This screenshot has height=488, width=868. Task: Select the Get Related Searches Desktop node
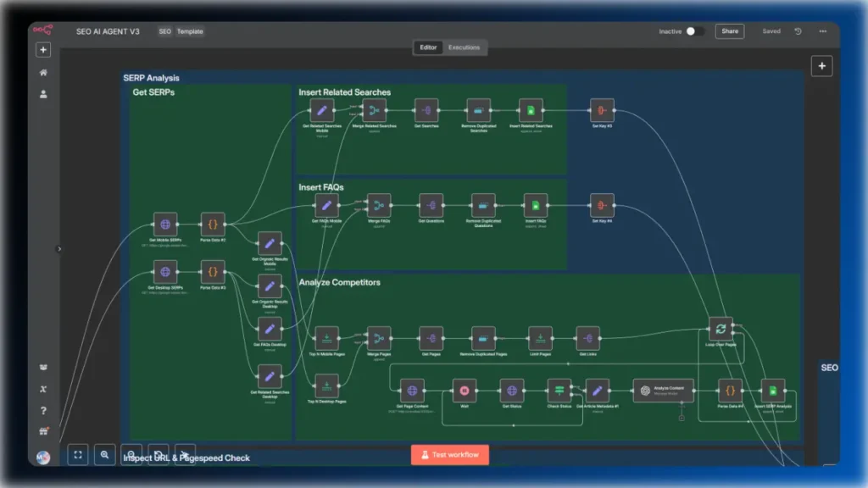click(x=270, y=376)
